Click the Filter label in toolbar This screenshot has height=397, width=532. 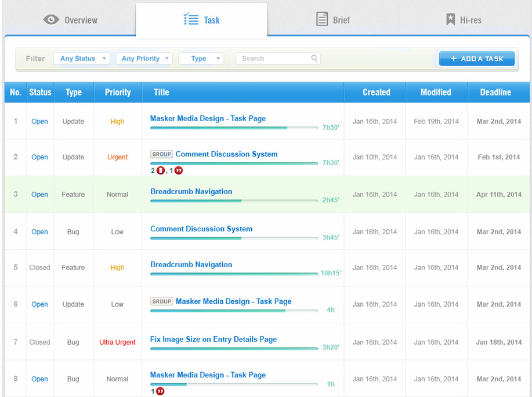coord(35,59)
